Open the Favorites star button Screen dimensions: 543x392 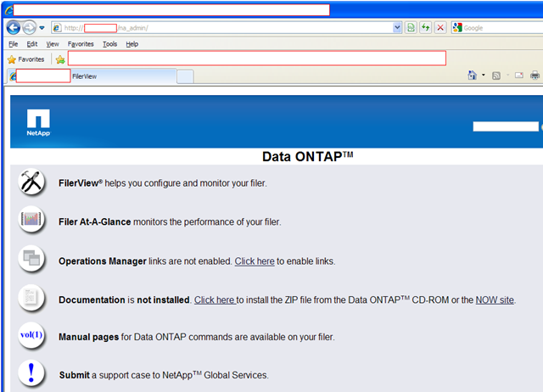click(26, 59)
